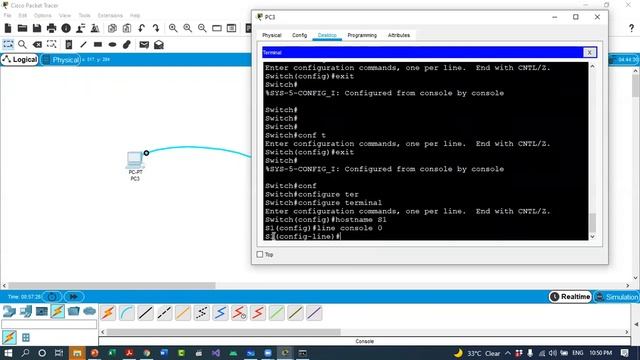640x360 pixels.
Task: Open the Options menu
Action: (42, 16)
